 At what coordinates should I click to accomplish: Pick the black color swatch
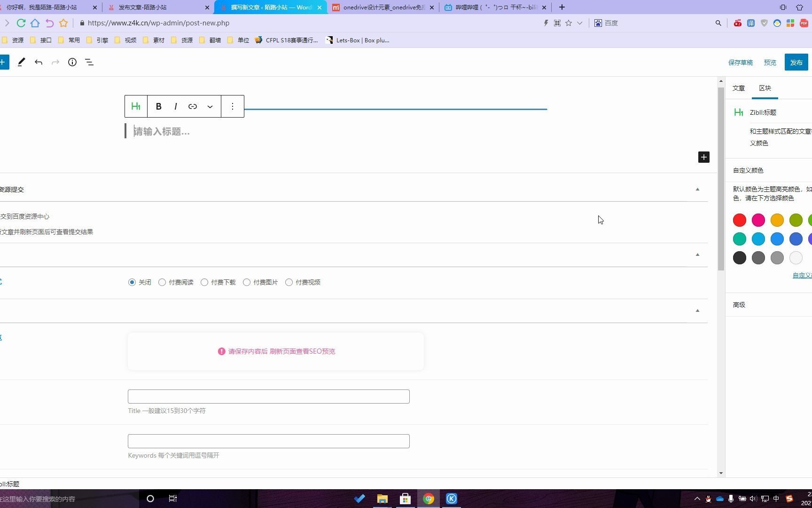click(740, 258)
